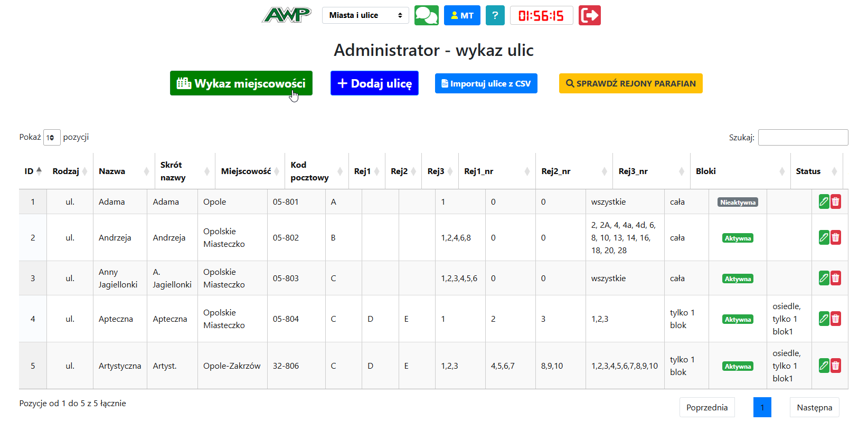Click the MT user profile button
868x432 pixels.
click(x=462, y=15)
